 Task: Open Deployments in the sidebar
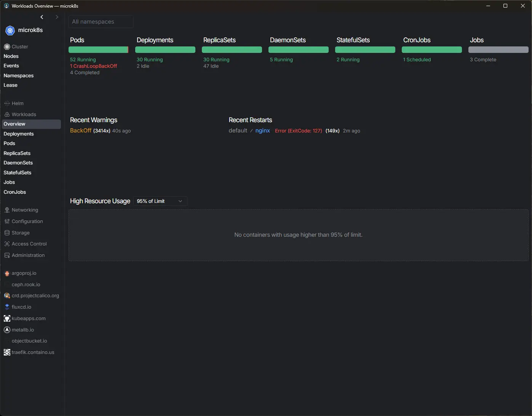point(19,134)
